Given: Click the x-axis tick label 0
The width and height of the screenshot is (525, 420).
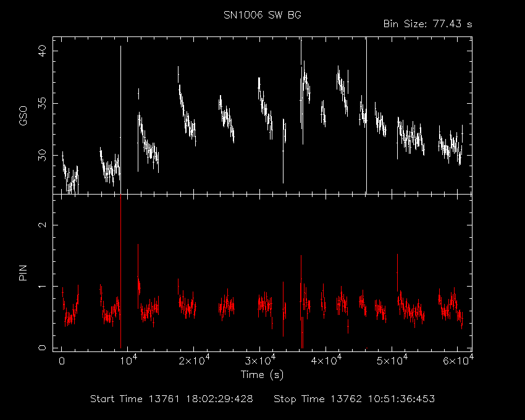Looking at the screenshot, I should click(x=62, y=361).
